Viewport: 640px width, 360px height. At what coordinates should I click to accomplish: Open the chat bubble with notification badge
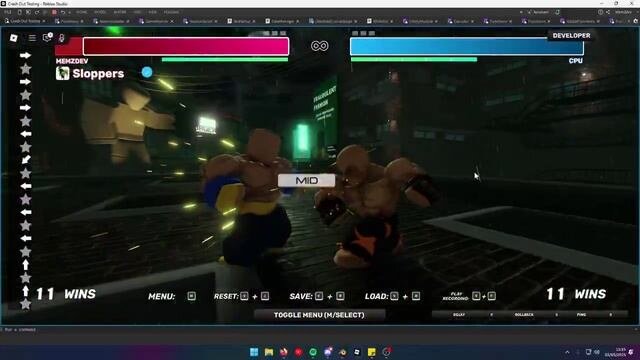47,38
